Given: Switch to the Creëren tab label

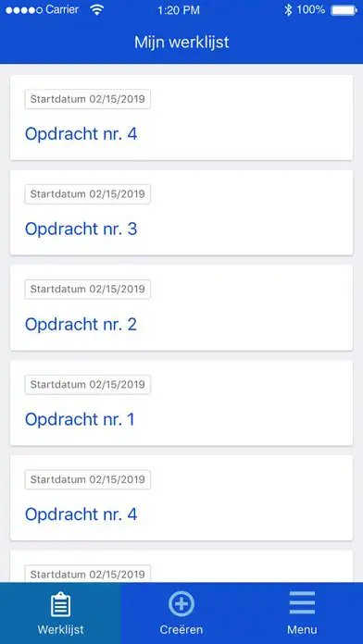Looking at the screenshot, I should (181, 629).
